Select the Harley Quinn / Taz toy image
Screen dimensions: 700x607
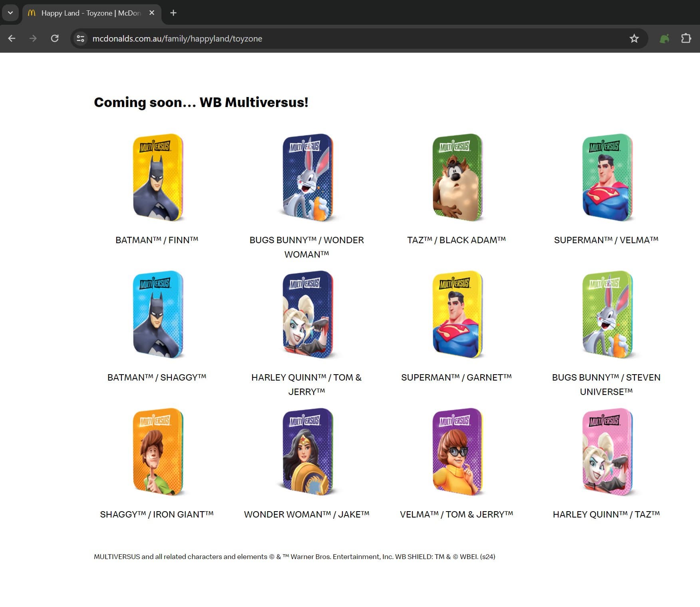coord(607,452)
